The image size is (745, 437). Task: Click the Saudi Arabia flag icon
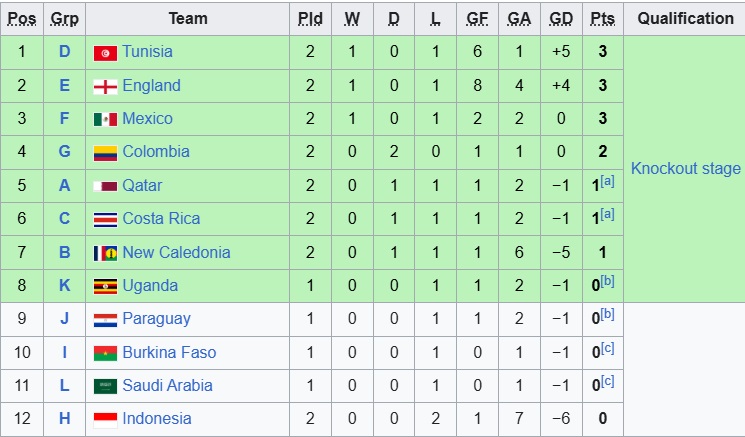tap(105, 386)
